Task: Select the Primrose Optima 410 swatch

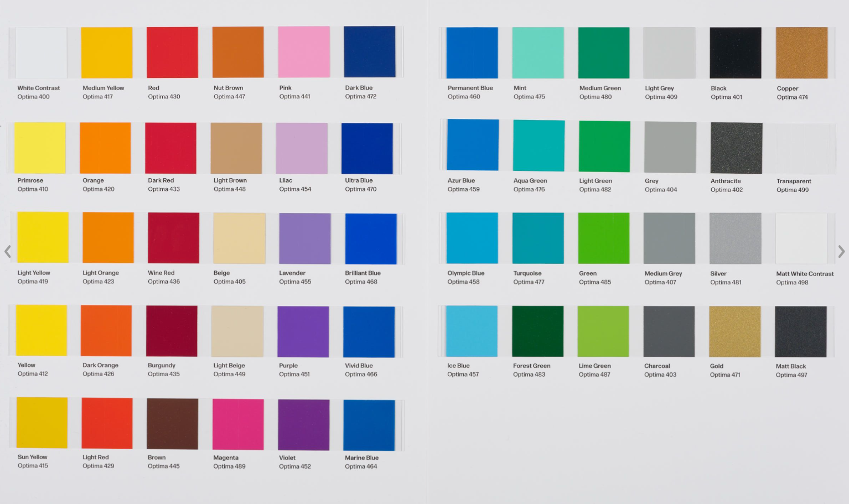Action: (40, 148)
